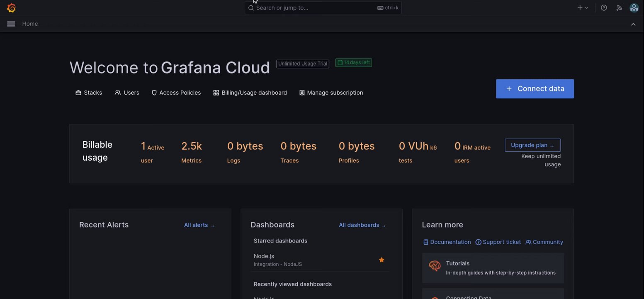Click the Connect data button

[x=535, y=89]
